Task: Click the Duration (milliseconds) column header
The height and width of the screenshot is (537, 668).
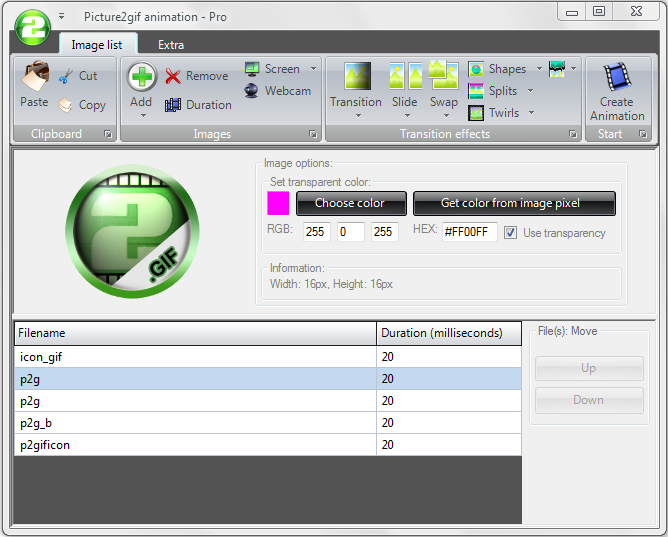Action: pos(449,333)
